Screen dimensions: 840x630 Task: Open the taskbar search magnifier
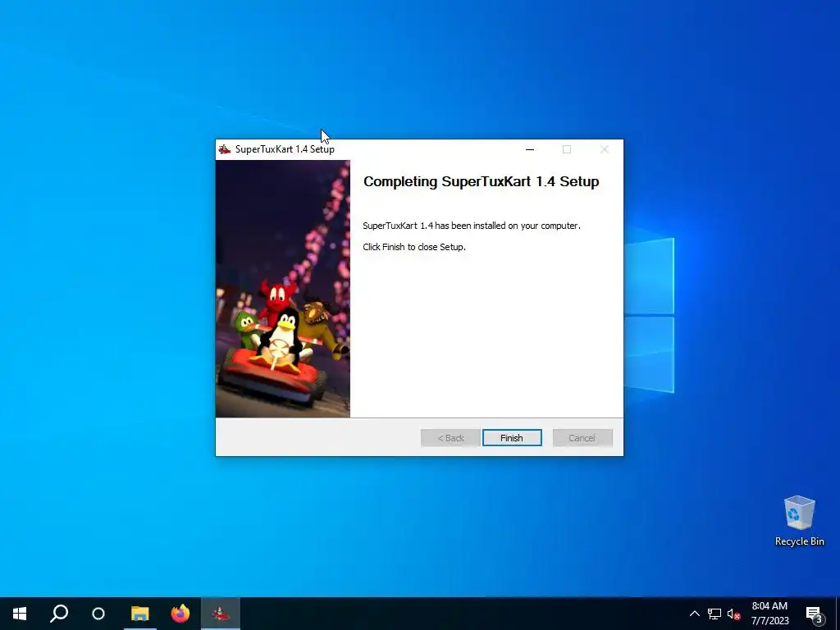(59, 614)
